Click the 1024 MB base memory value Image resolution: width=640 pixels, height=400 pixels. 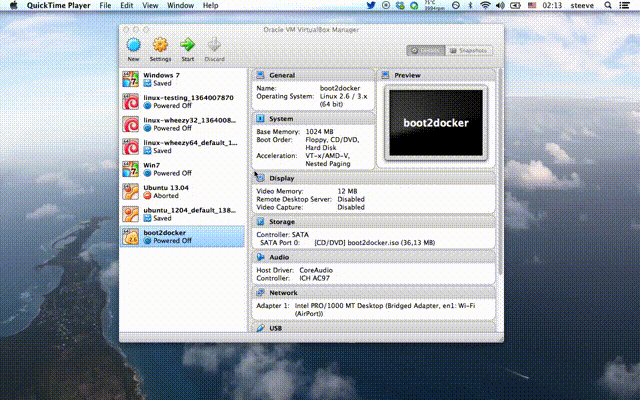pyautogui.click(x=319, y=131)
